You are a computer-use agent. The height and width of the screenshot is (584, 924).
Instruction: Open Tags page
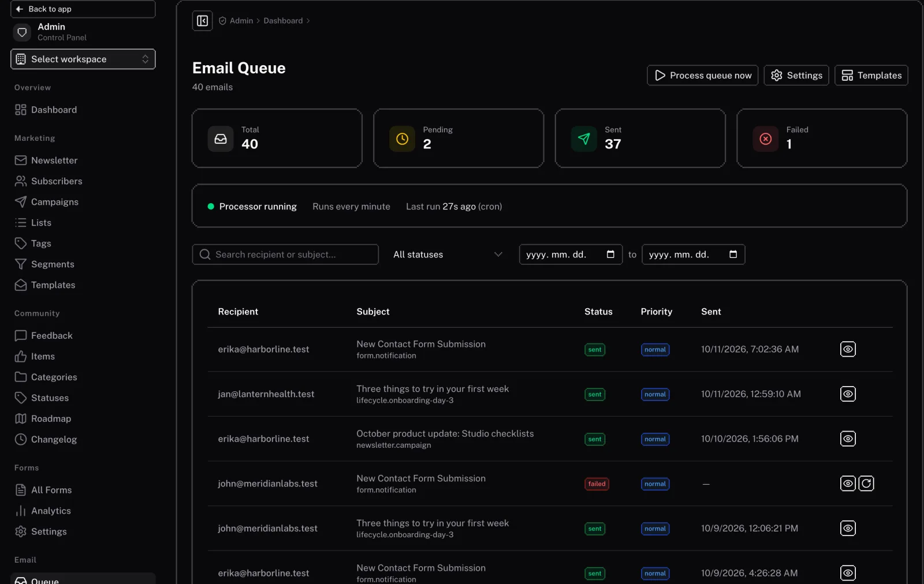coord(83,244)
